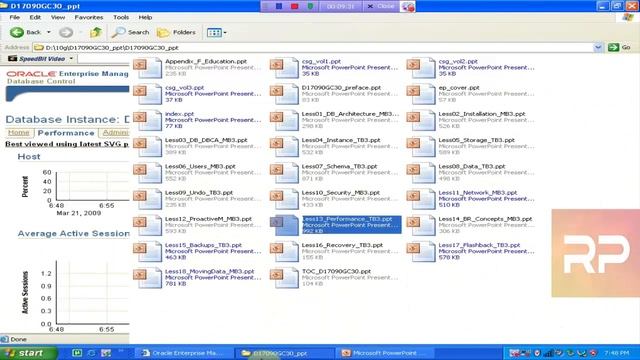Select Less08_Data_TB3.ppt file icon
The height and width of the screenshot is (360, 640).
421,173
